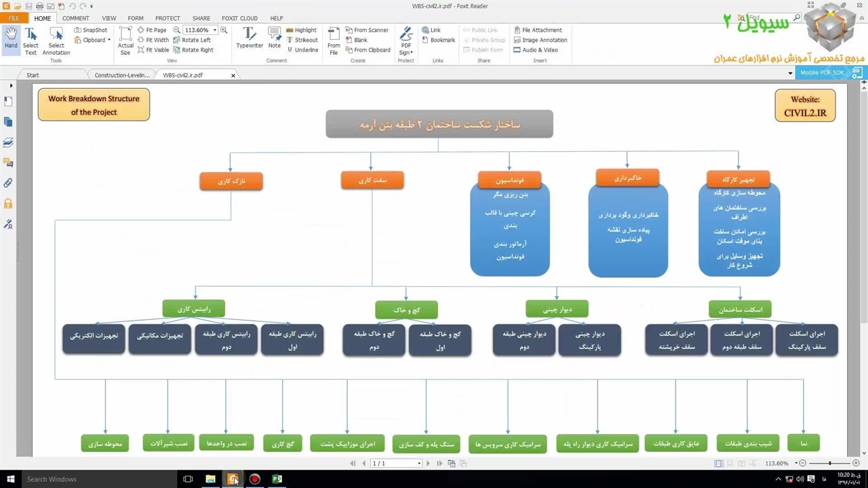Open the layers panel in sidebar
868x488 pixels.
click(x=8, y=142)
